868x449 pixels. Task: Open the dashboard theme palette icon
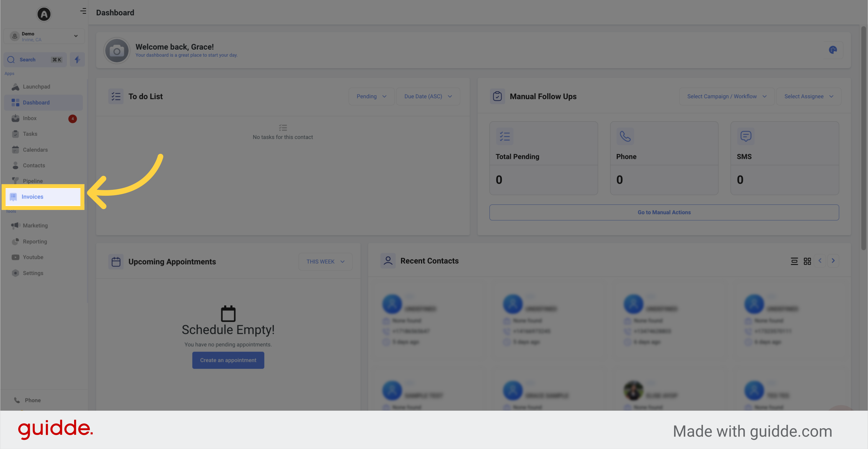(833, 50)
